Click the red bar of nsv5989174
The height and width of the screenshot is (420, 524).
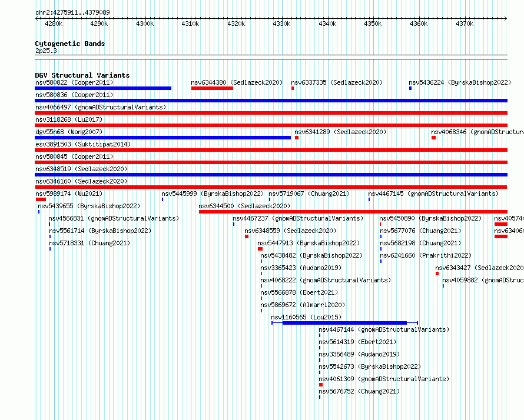41,199
